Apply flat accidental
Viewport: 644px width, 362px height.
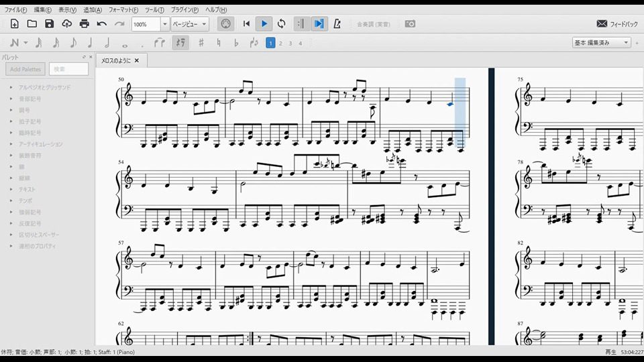click(236, 43)
